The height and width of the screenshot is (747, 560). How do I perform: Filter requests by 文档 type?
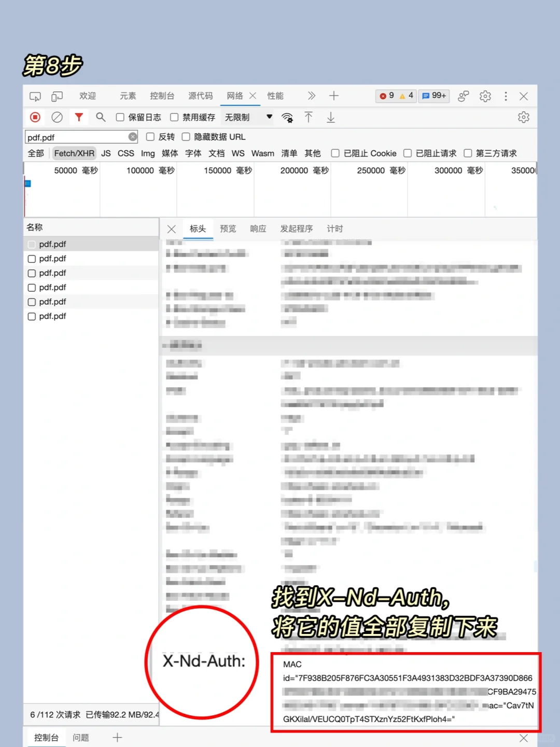(x=217, y=153)
